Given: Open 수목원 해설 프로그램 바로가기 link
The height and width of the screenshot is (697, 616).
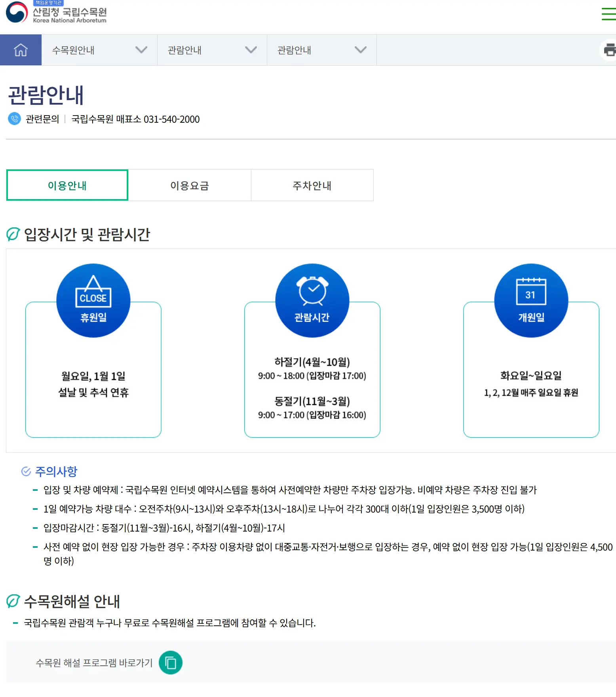Looking at the screenshot, I should tap(94, 663).
